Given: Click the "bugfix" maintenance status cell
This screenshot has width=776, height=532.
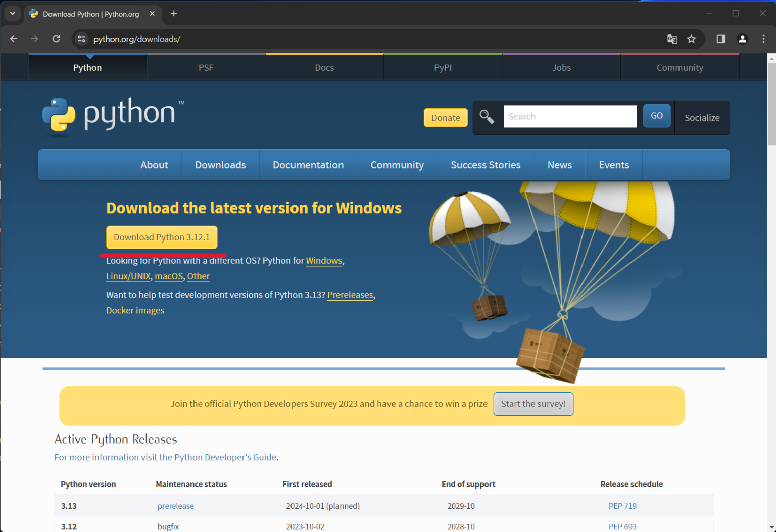Looking at the screenshot, I should tap(168, 526).
